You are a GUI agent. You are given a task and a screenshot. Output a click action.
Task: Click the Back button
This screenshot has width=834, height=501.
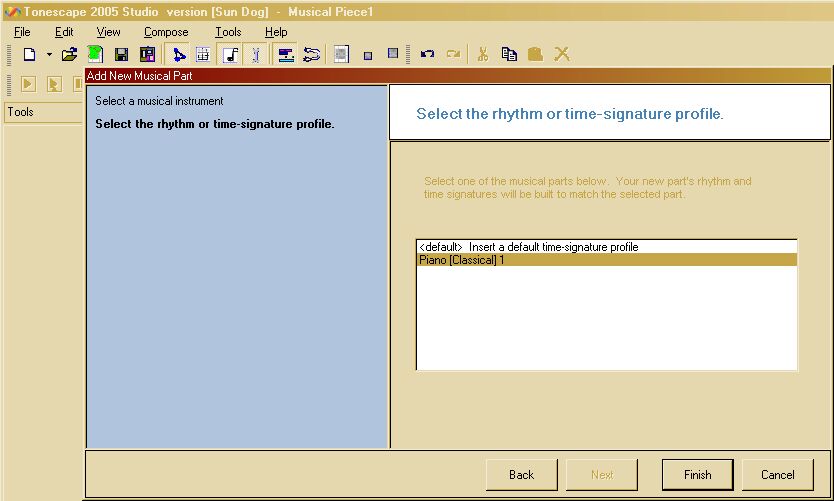click(x=521, y=475)
